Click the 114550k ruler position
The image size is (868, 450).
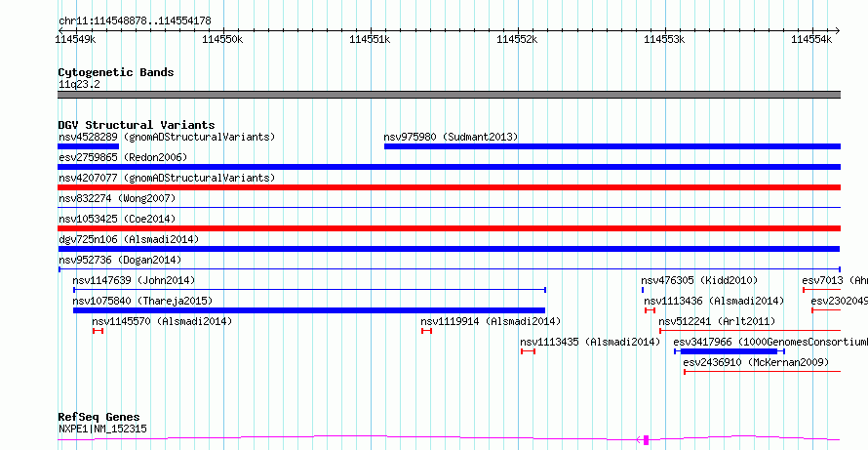tap(222, 39)
